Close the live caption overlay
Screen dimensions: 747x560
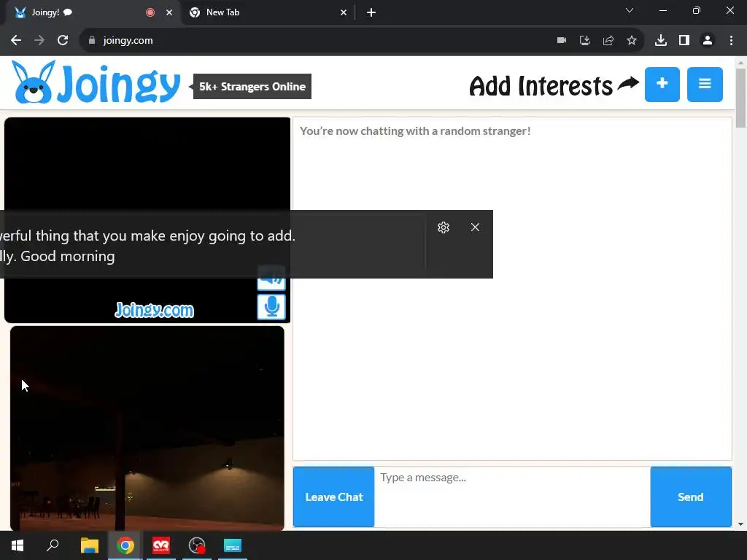click(475, 227)
